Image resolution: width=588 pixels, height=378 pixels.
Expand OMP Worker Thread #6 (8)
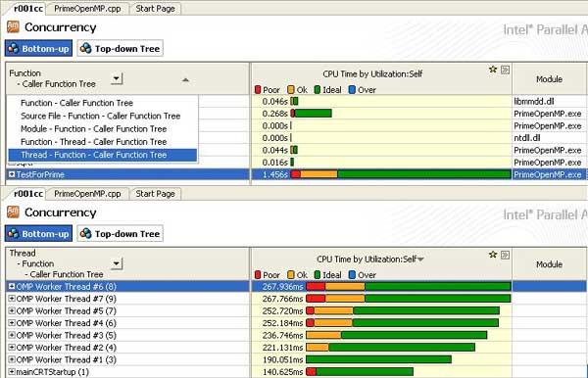12,286
